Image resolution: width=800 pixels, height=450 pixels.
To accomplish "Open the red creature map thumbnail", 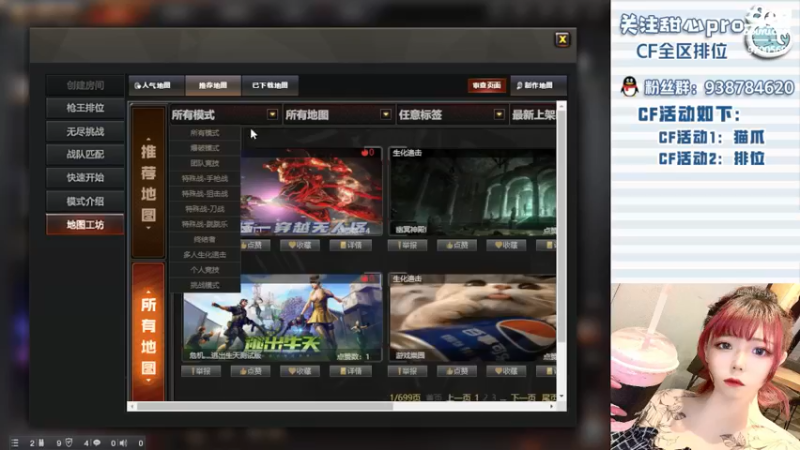I will 311,191.
